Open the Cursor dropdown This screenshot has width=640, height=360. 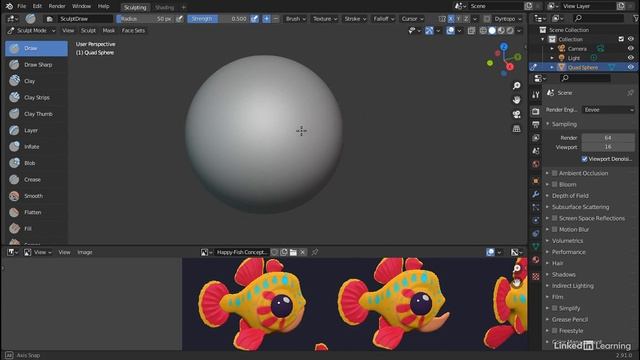[412, 19]
